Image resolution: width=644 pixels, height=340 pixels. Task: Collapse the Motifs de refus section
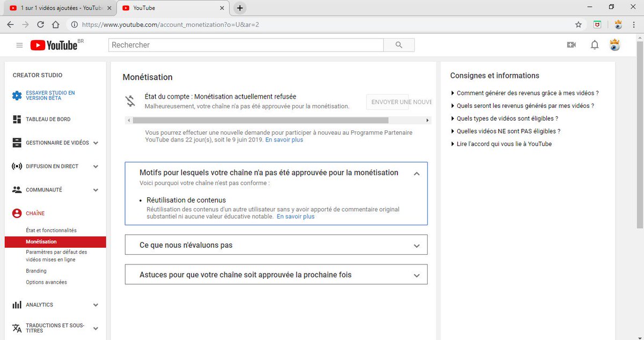[416, 173]
